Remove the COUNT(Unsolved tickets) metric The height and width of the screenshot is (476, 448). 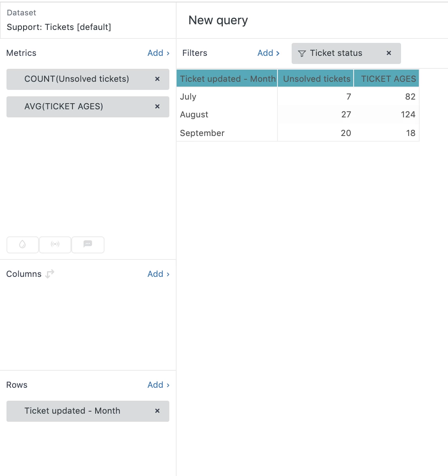pyautogui.click(x=157, y=79)
